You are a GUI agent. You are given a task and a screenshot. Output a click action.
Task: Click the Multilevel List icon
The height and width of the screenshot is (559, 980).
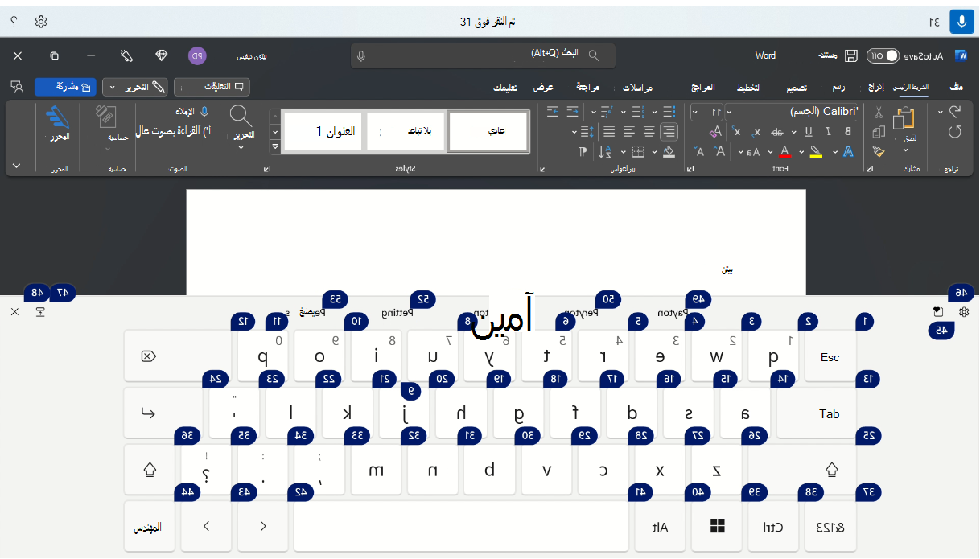pyautogui.click(x=606, y=112)
